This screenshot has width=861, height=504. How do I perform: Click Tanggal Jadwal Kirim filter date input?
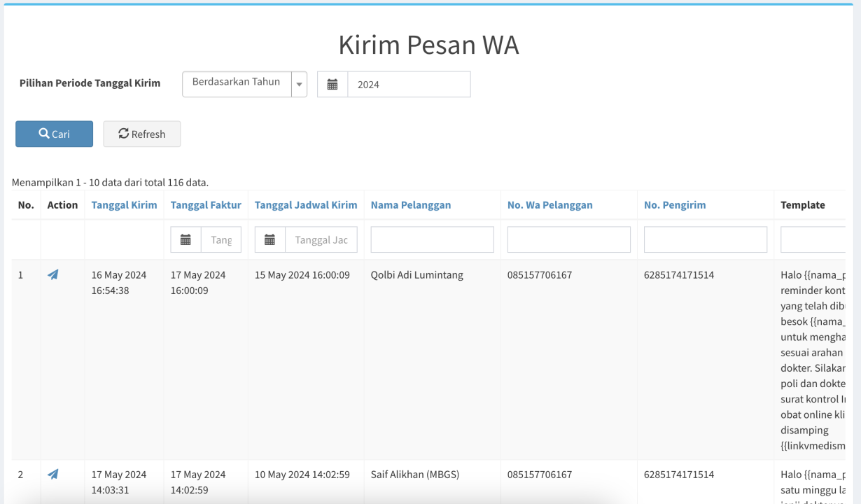point(321,240)
